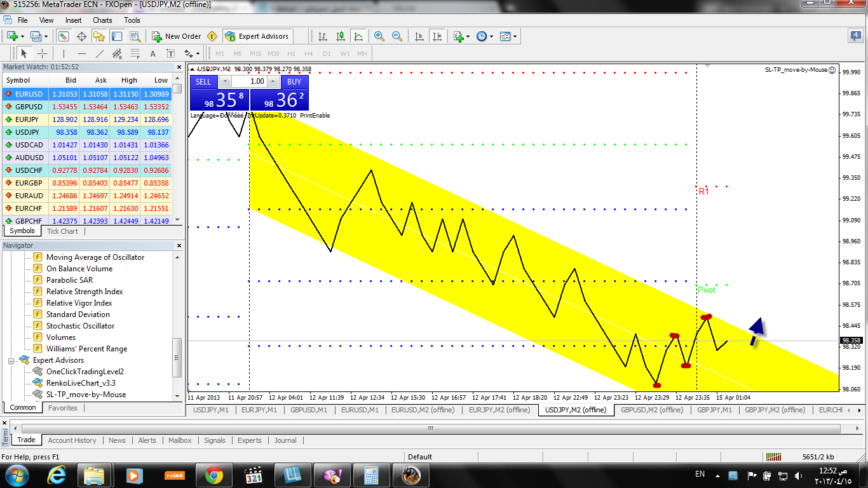Select the EURUSD row in Market Watch
Image resolution: width=868 pixels, height=488 pixels.
pos(87,93)
